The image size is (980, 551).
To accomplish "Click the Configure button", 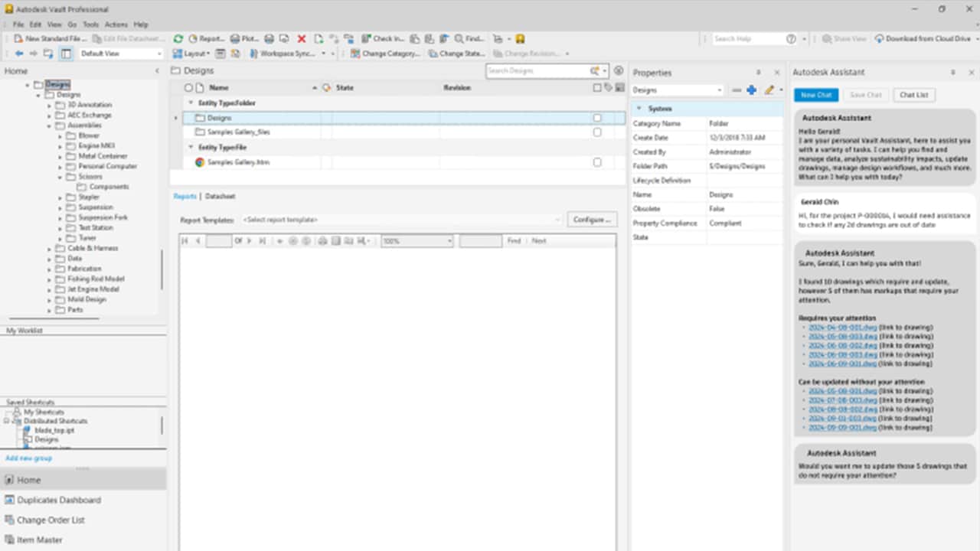I will tap(591, 220).
